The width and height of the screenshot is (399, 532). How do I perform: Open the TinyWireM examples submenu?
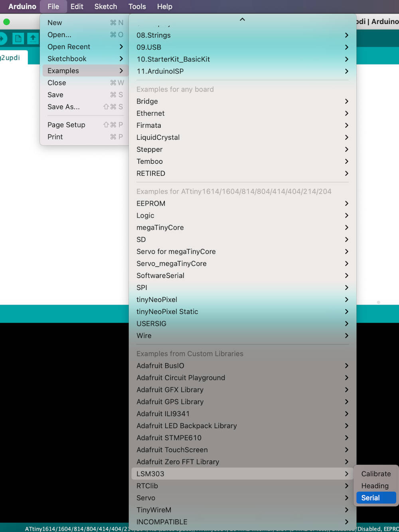point(242,510)
